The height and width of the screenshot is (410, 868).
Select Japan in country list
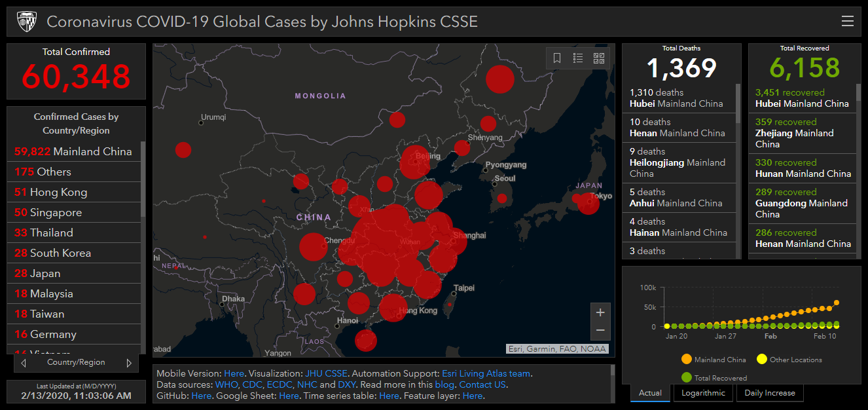74,273
